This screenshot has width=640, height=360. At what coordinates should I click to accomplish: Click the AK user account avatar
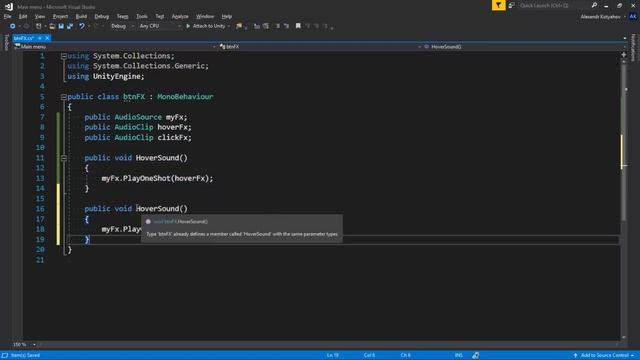(x=633, y=17)
